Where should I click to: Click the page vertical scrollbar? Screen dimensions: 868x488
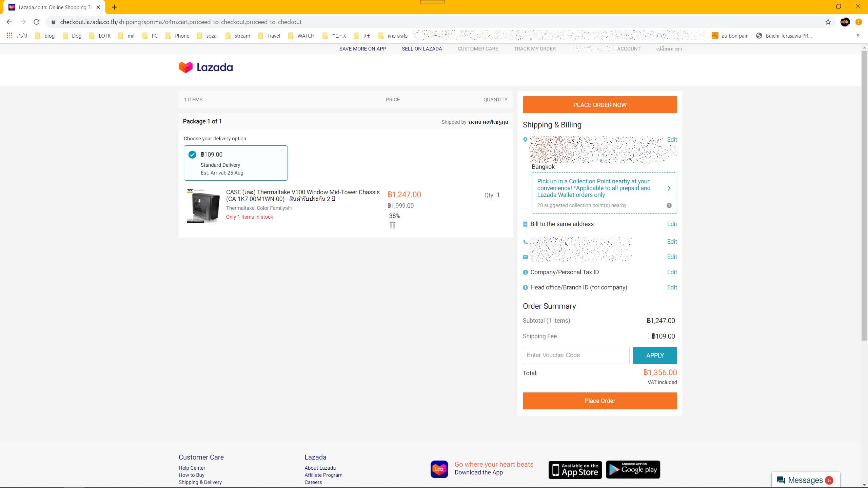click(864, 196)
